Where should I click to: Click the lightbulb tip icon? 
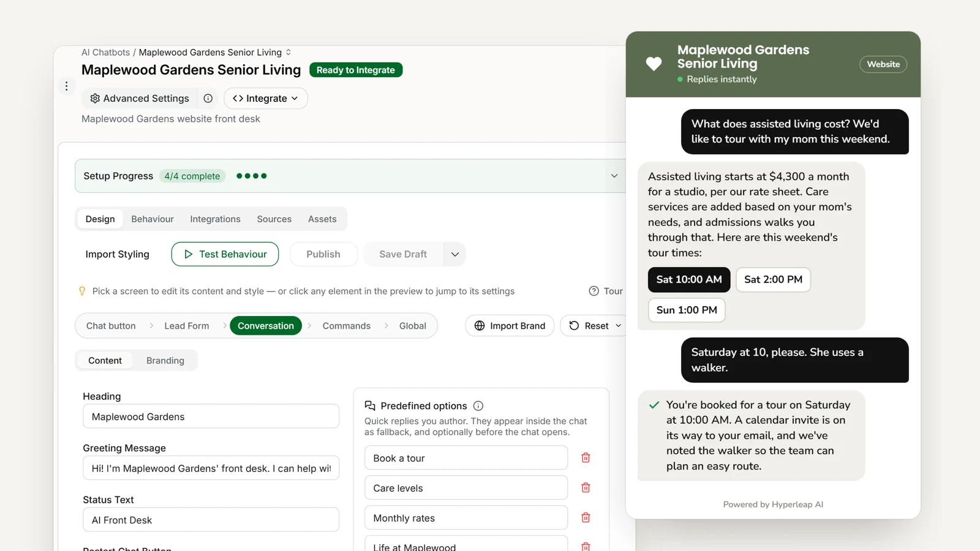pyautogui.click(x=82, y=291)
